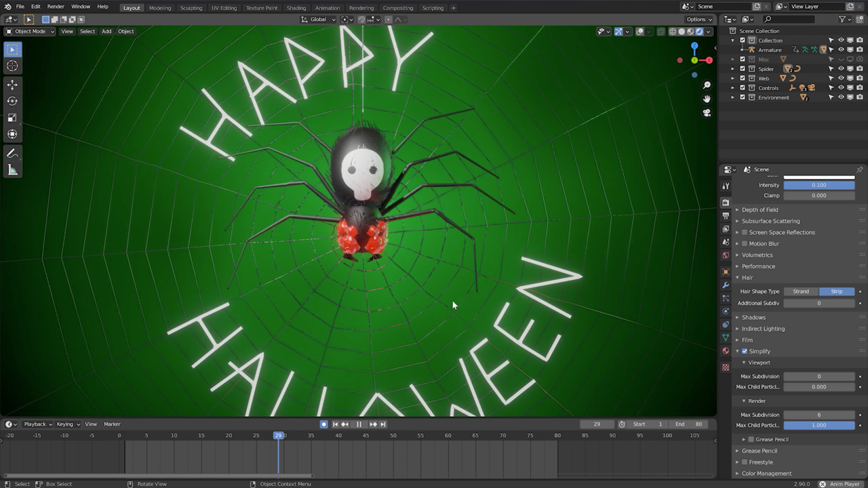The width and height of the screenshot is (868, 488).
Task: Pause the animation playback
Action: [x=359, y=424]
